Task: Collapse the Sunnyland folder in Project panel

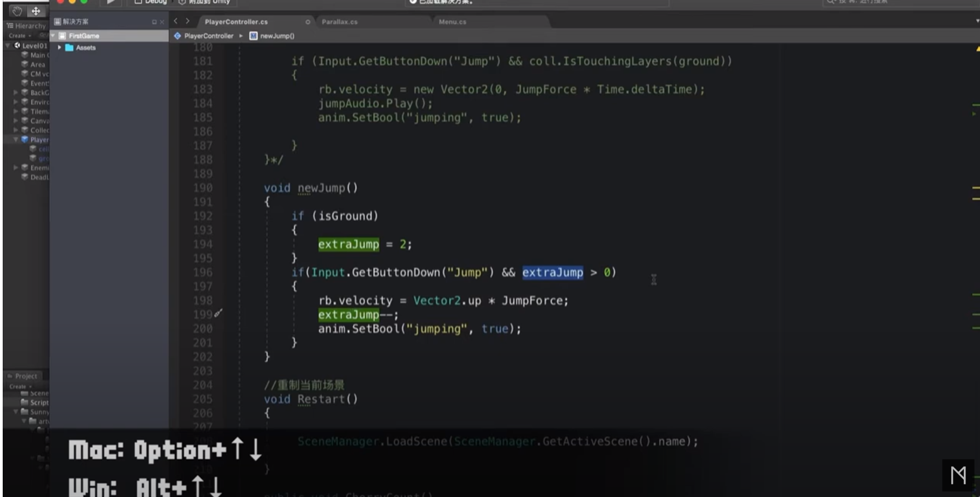Action: [16, 412]
